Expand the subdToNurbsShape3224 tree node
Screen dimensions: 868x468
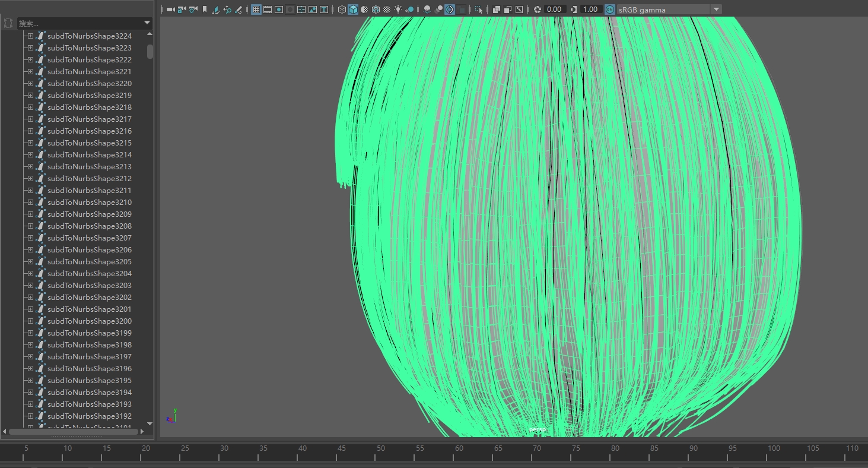[29, 36]
